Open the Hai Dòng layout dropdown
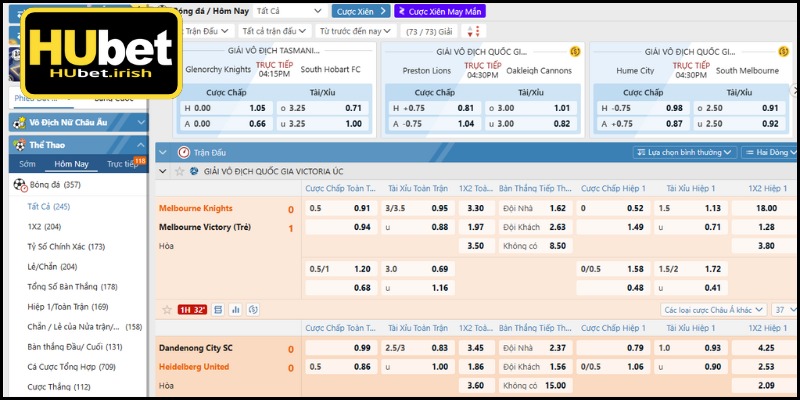The image size is (800, 400). pyautogui.click(x=768, y=152)
